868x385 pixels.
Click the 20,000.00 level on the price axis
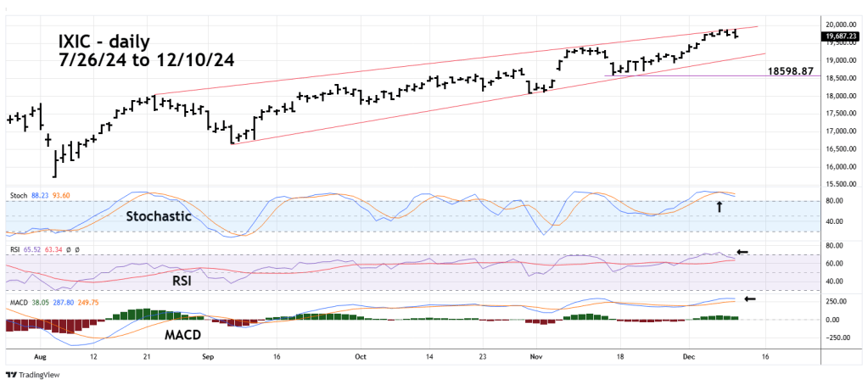[842, 25]
